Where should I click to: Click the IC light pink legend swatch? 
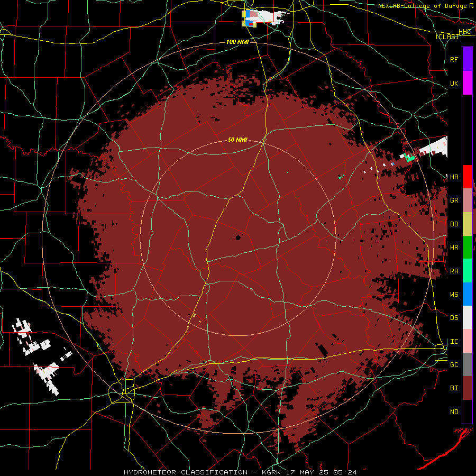coord(467,341)
